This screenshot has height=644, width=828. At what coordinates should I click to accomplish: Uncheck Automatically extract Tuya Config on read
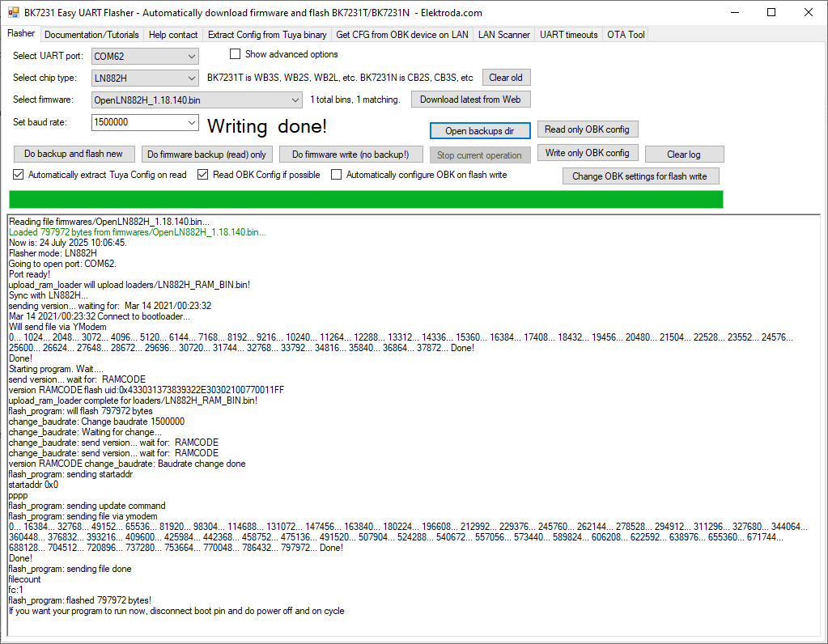tap(19, 175)
